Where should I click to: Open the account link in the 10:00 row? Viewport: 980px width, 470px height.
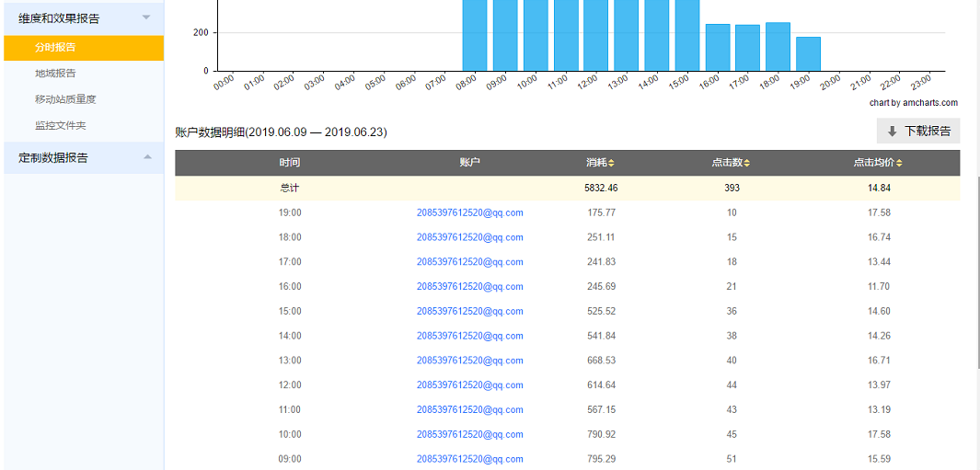(470, 434)
